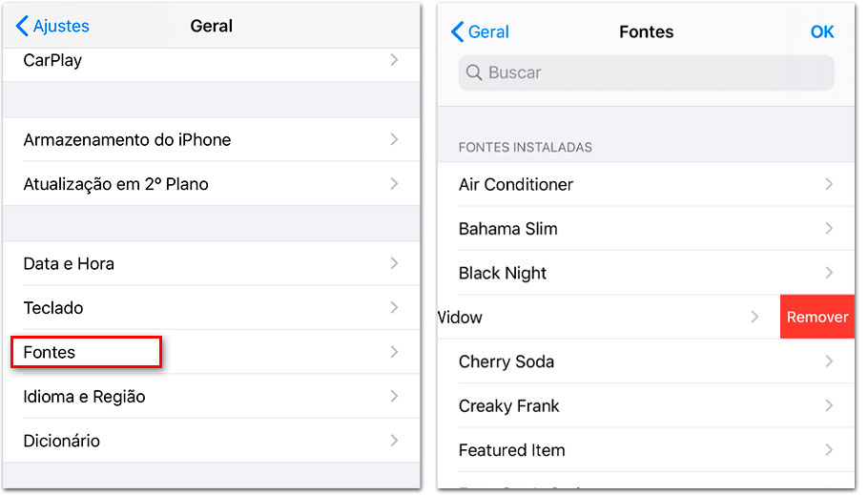Select the Black Night font
The image size is (868, 495).
coord(646,273)
